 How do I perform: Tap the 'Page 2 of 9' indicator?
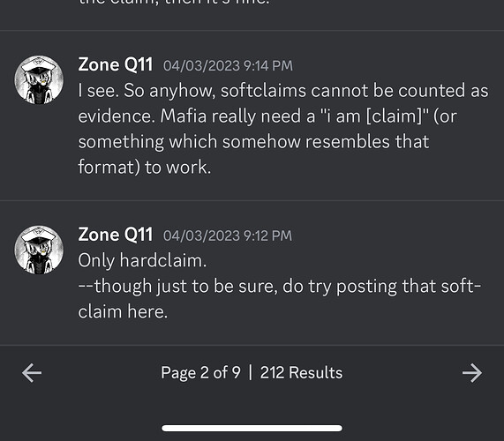201,372
